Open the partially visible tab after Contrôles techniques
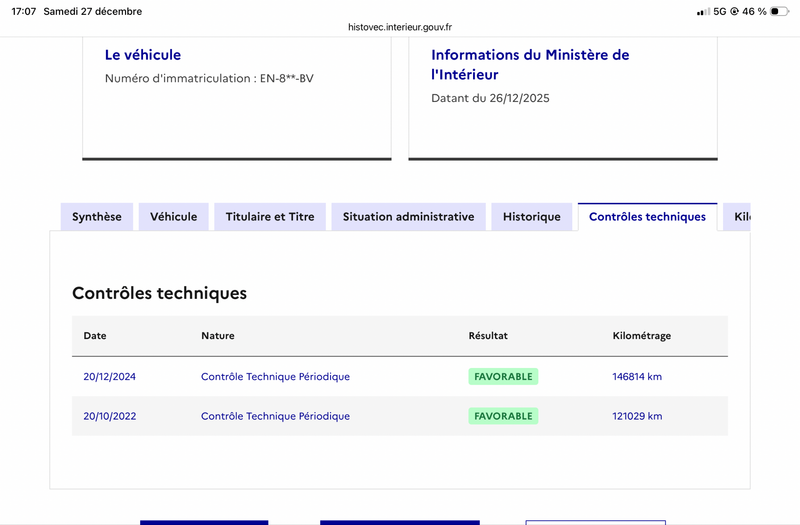Viewport: 800px width, 525px height. (x=738, y=217)
